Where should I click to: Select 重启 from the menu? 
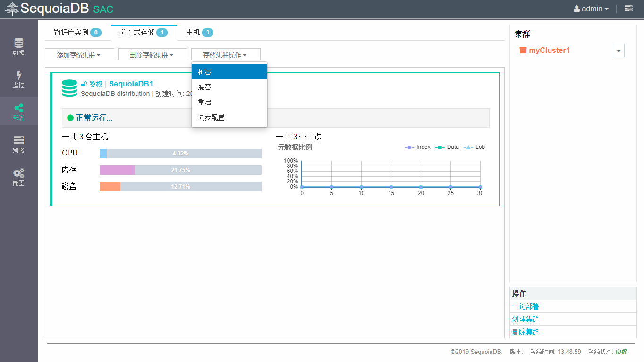coord(229,102)
